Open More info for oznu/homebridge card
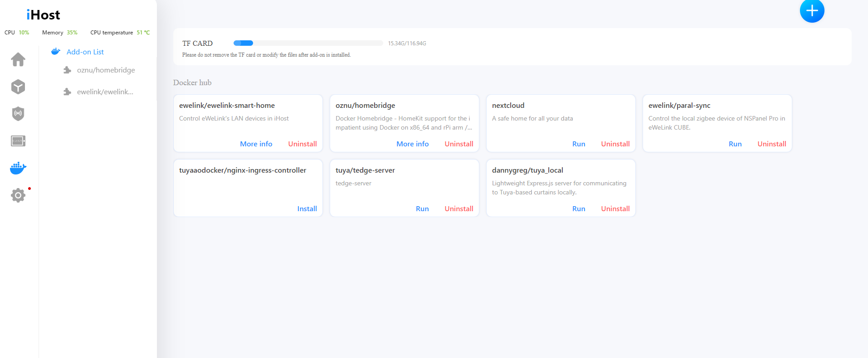This screenshot has width=868, height=358. tap(413, 144)
